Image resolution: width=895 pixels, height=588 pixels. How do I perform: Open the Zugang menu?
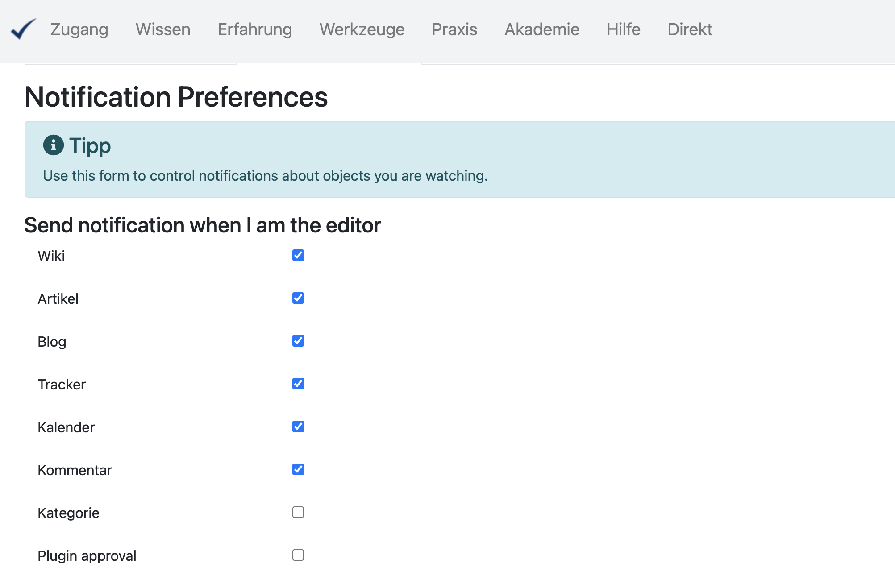(79, 29)
